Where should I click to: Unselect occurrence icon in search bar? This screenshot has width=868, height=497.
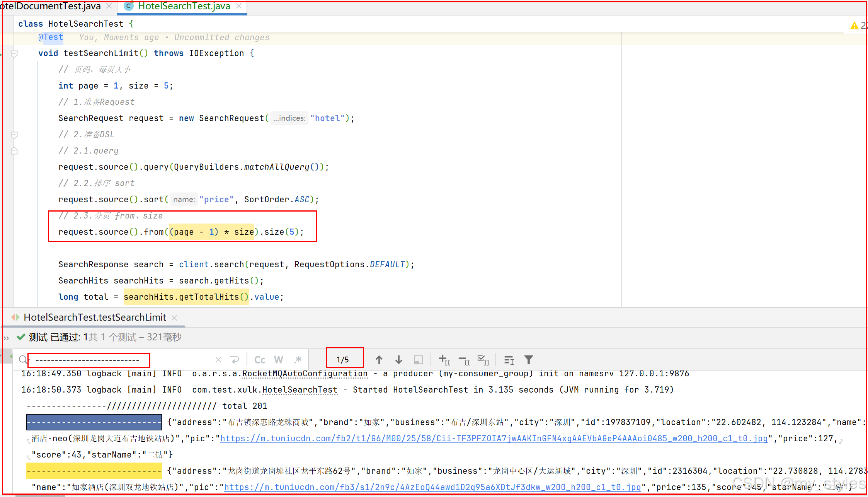(x=464, y=360)
